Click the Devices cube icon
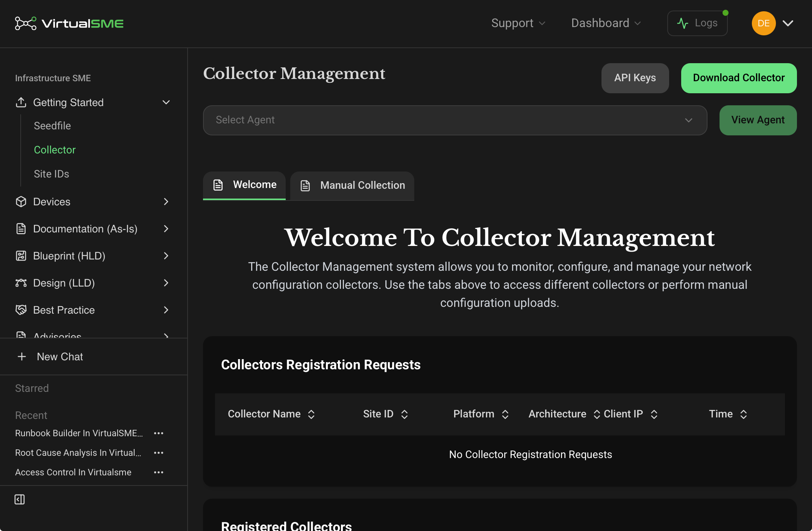Image resolution: width=812 pixels, height=531 pixels. 21,202
